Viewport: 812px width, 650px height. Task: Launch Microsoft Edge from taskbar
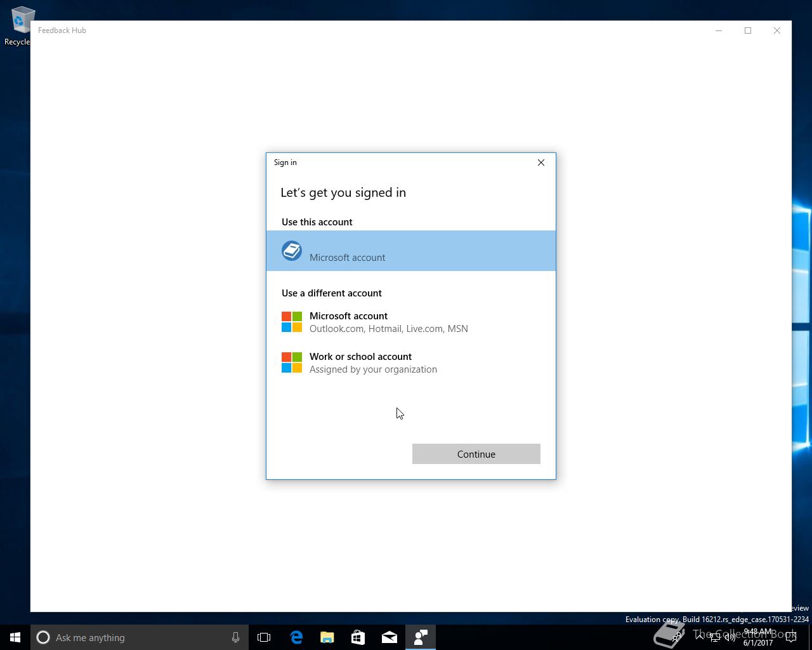click(296, 637)
